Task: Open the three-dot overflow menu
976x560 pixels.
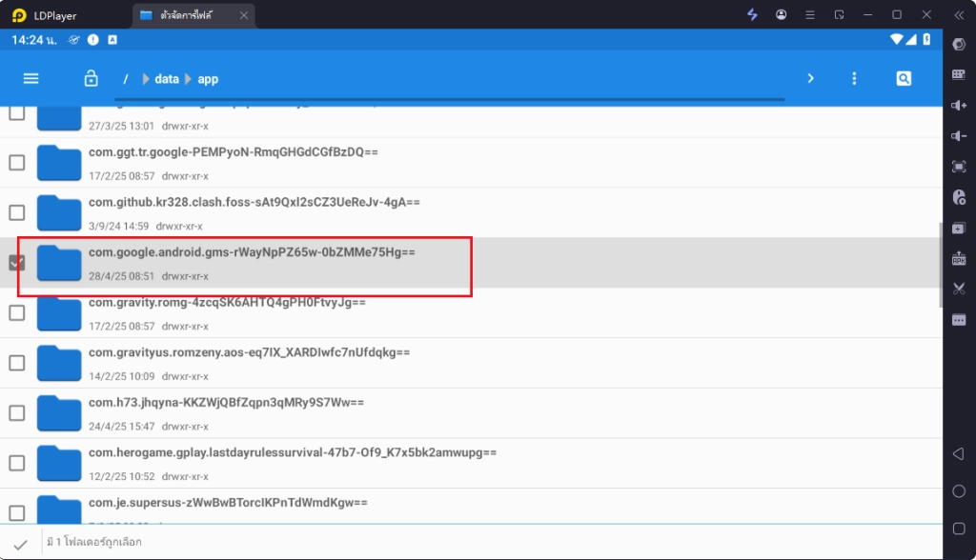Action: point(854,78)
